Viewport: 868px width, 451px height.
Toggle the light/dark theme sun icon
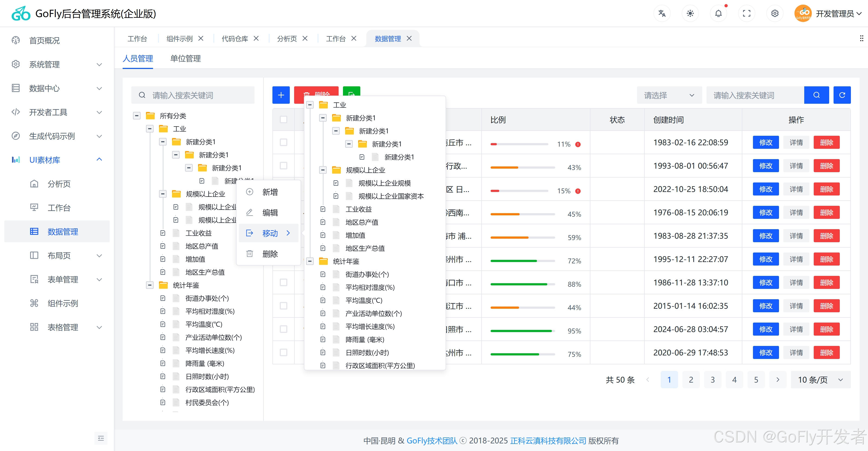click(690, 14)
